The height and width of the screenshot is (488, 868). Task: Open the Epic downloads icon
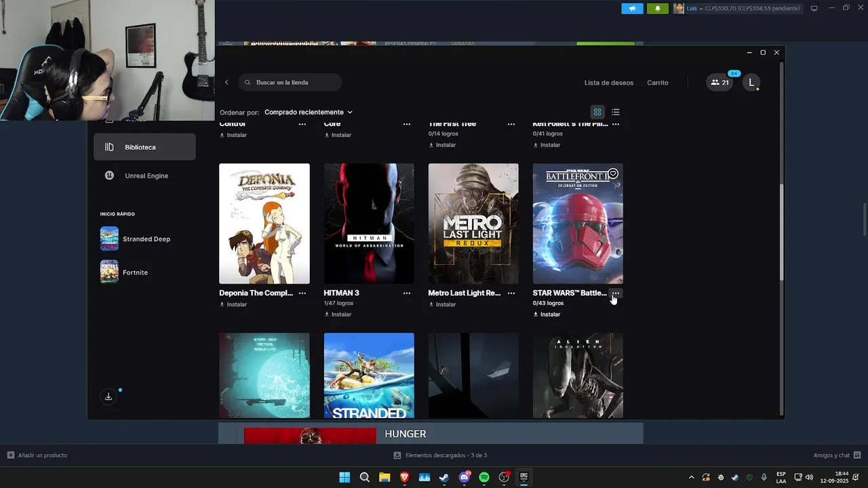coord(108,396)
